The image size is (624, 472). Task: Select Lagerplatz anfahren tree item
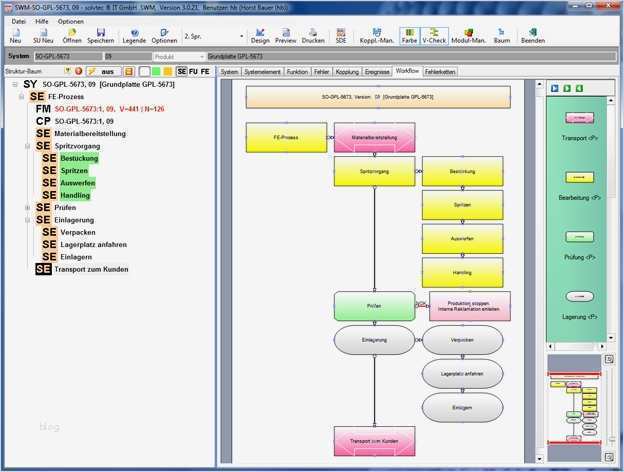coord(94,245)
